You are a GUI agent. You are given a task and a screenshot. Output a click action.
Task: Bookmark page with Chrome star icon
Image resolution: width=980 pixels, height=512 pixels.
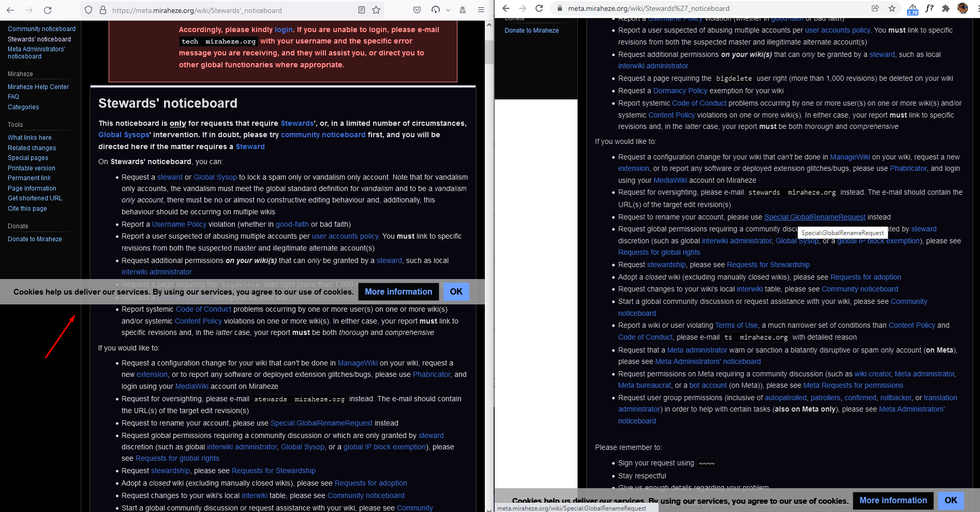892,8
